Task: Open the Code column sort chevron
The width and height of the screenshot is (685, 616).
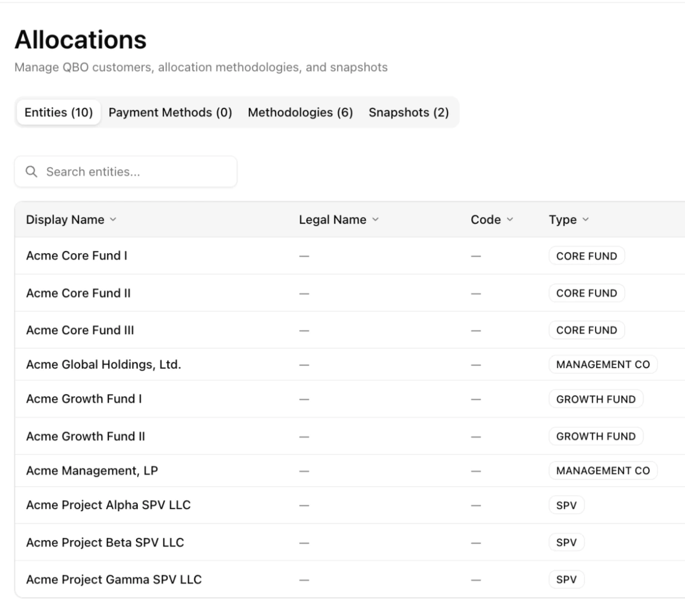Action: 510,220
